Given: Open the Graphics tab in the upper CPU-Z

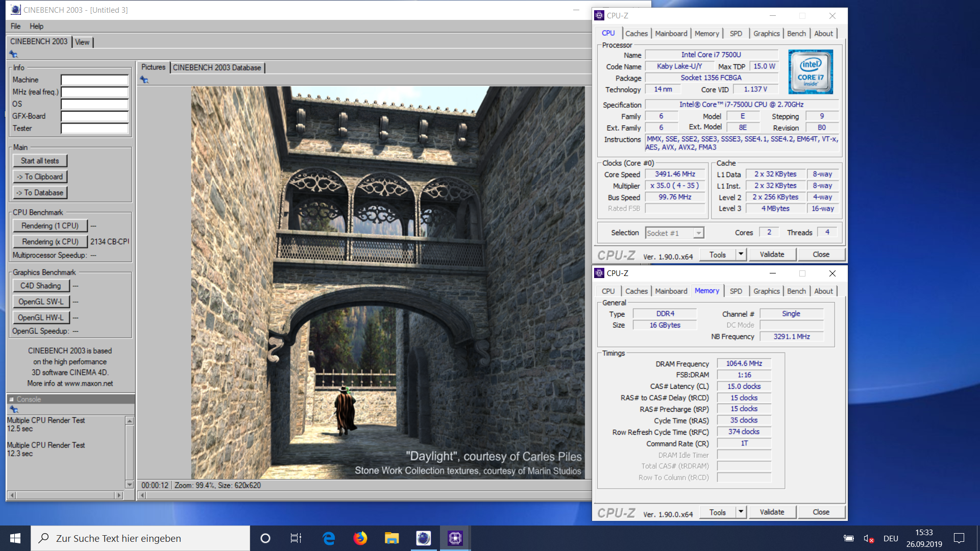Looking at the screenshot, I should pos(767,34).
